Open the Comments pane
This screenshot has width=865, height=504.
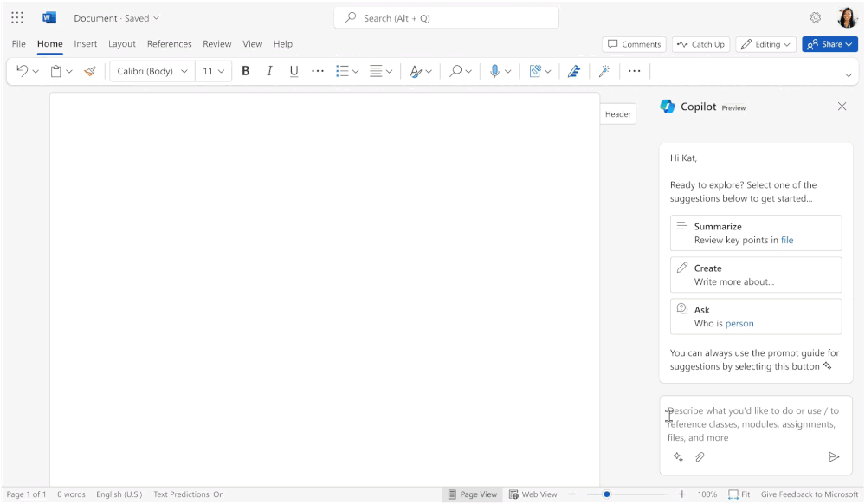pyautogui.click(x=634, y=44)
